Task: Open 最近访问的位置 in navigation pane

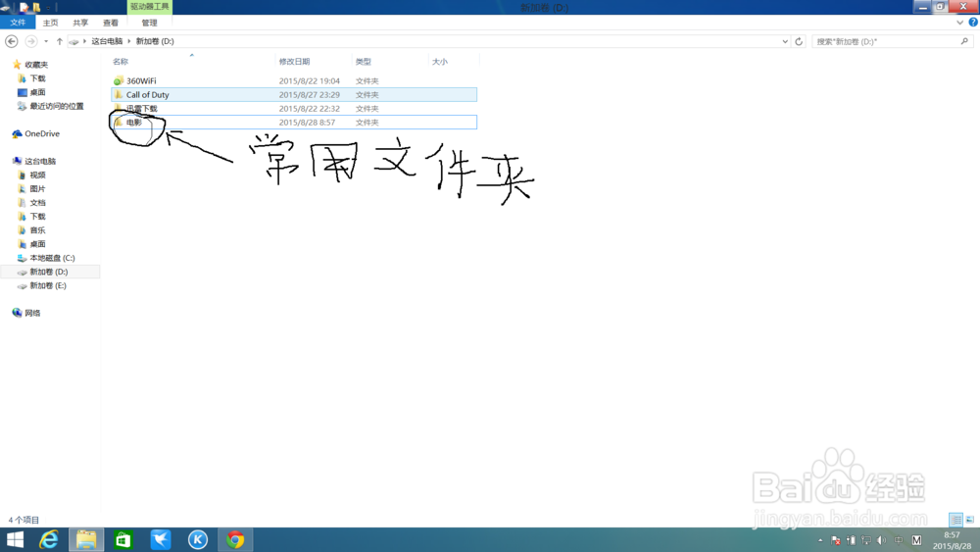Action: click(x=56, y=106)
